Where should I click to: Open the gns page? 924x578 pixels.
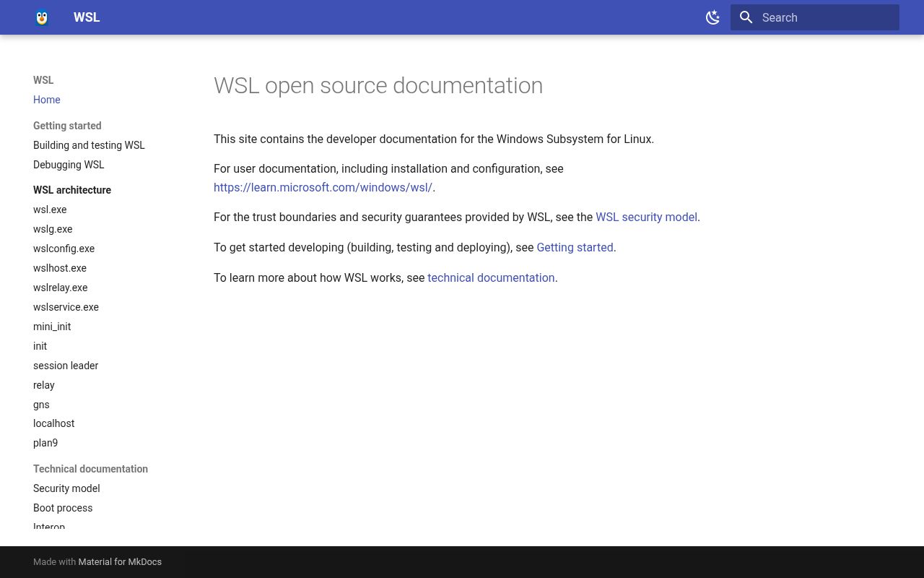click(x=41, y=405)
